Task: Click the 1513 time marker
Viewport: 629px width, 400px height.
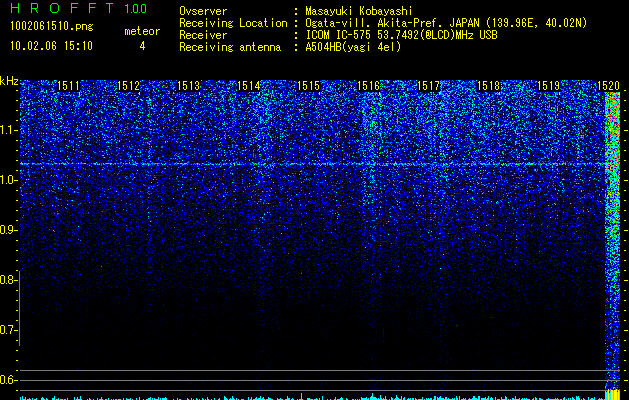Action: pos(188,86)
